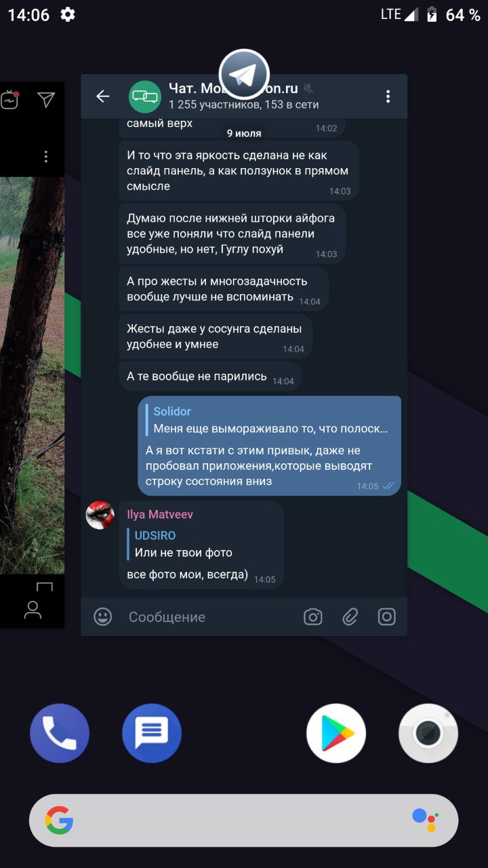The image size is (488, 868).
Task: Tap the Ilya Matveev sender name
Action: pyautogui.click(x=160, y=515)
